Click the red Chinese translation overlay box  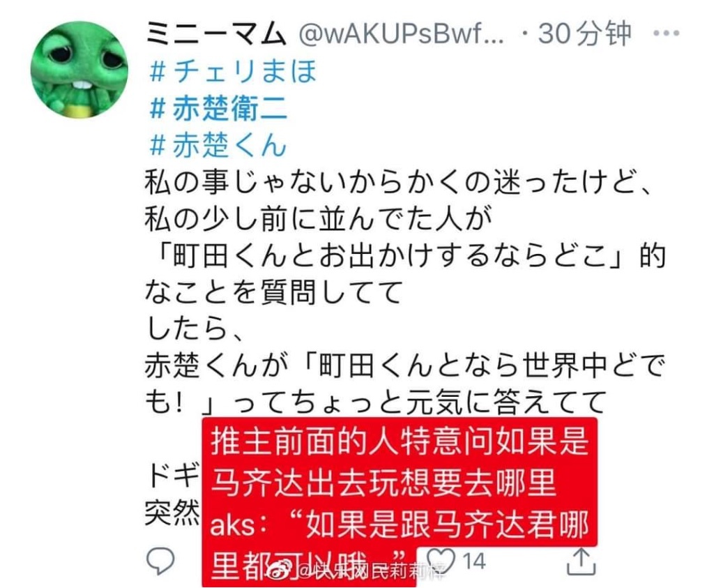click(x=400, y=501)
